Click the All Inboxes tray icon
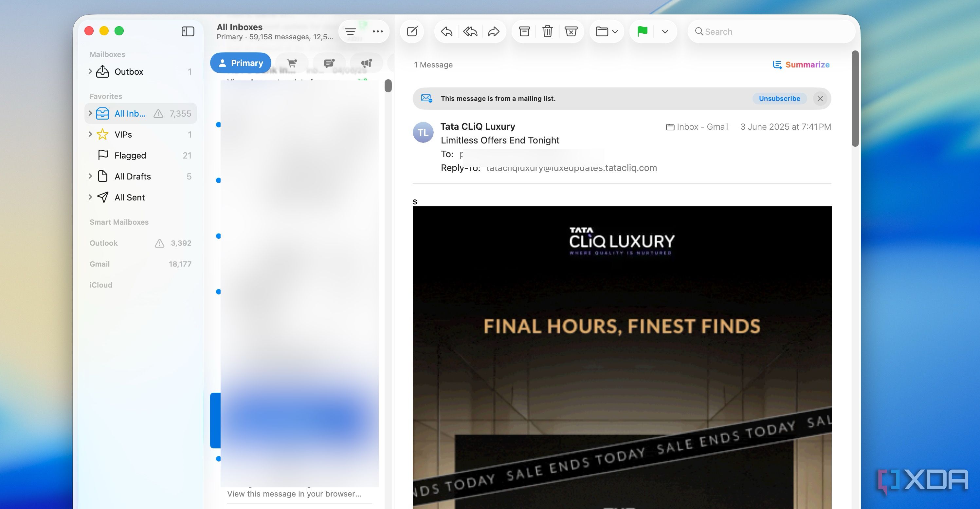This screenshot has height=509, width=980. click(x=102, y=113)
